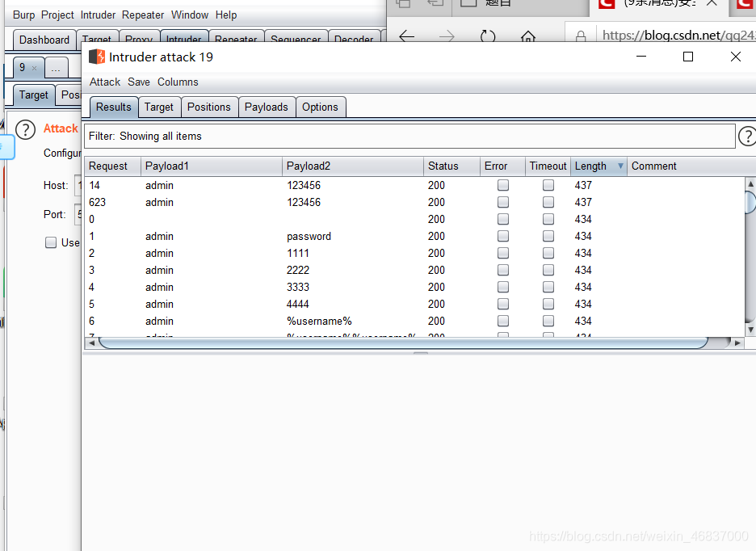Click the browser address bar URL
This screenshot has width=756, height=551.
[x=678, y=36]
